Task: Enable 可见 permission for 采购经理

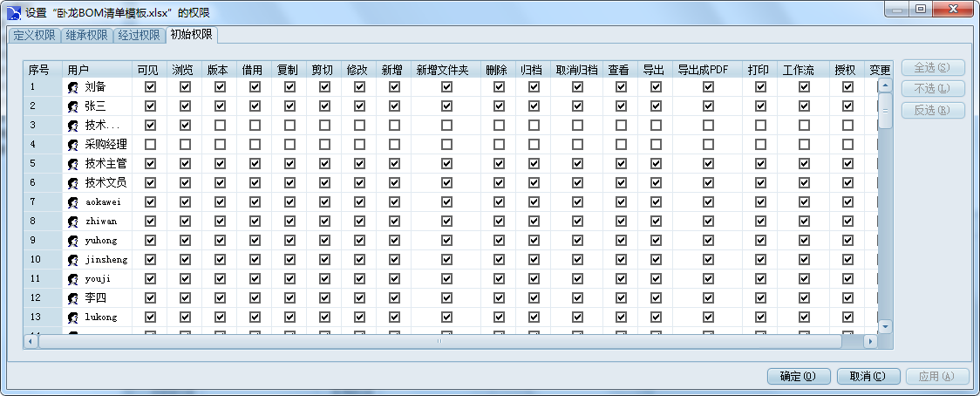Action: tap(150, 145)
